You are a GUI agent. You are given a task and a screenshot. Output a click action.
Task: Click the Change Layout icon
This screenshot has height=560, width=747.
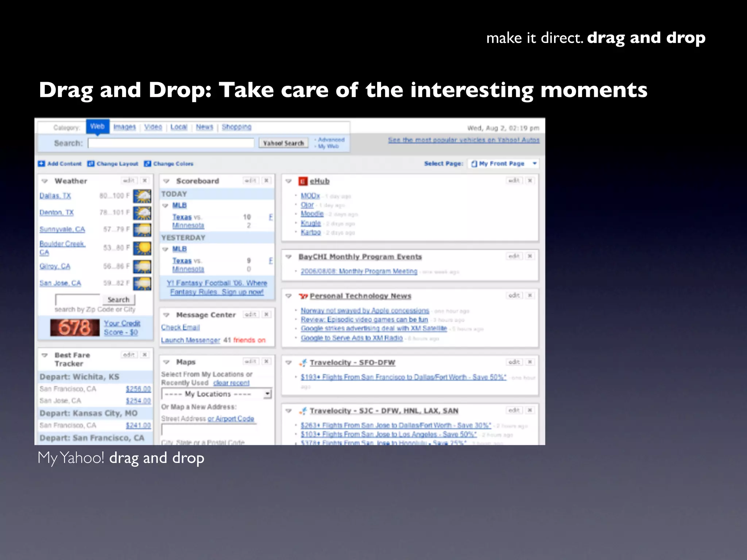click(91, 164)
